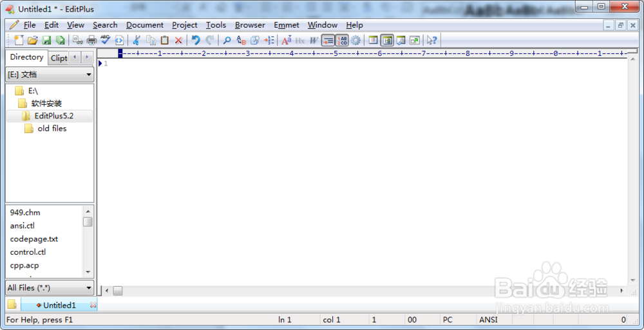Click the Go to Line icon
The width and height of the screenshot is (644, 330).
click(269, 41)
